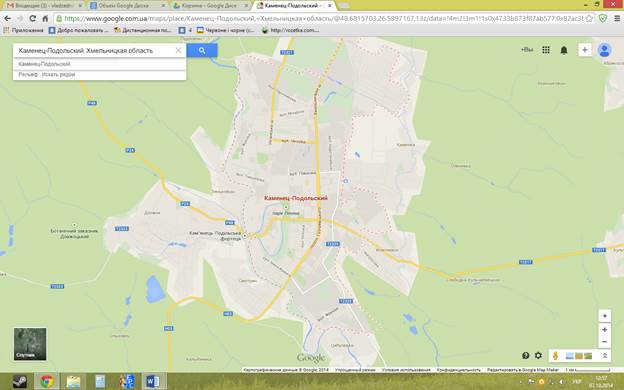Screen dimensions: 624x390
Task: Click the taskbar clock
Action: tap(601, 382)
